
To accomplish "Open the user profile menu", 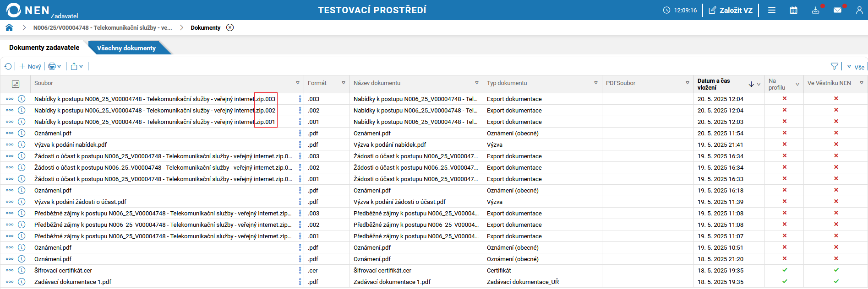I will point(859,10).
